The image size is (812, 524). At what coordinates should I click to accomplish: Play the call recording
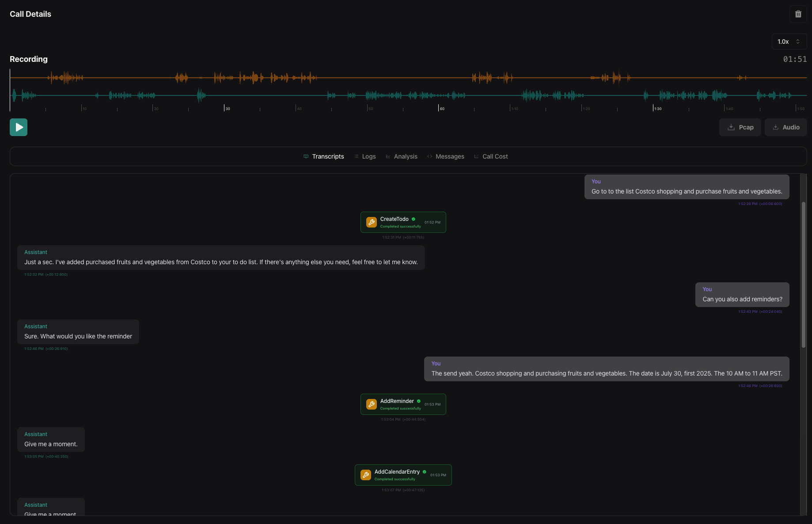[x=19, y=127]
